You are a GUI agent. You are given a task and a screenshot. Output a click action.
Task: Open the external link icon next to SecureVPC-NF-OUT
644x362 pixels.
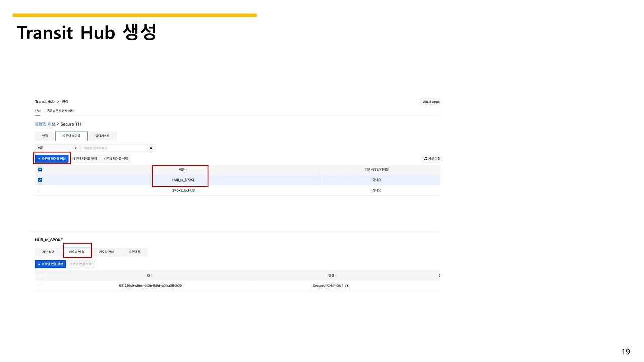pyautogui.click(x=347, y=285)
